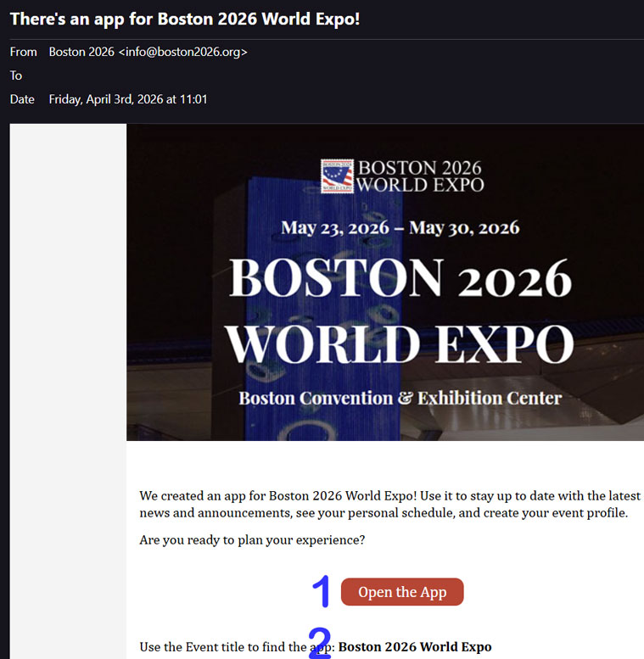
Task: Click the paragraph starting 'We created an app'
Action: click(390, 505)
